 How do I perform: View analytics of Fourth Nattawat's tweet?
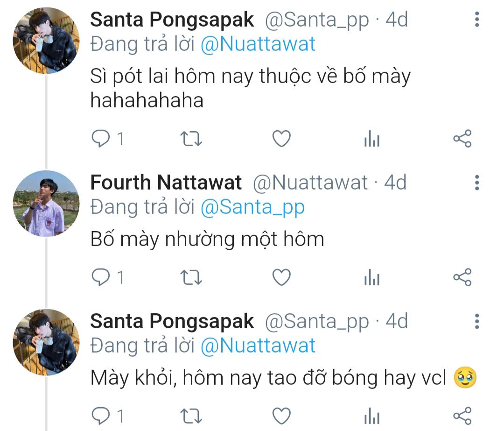[372, 278]
